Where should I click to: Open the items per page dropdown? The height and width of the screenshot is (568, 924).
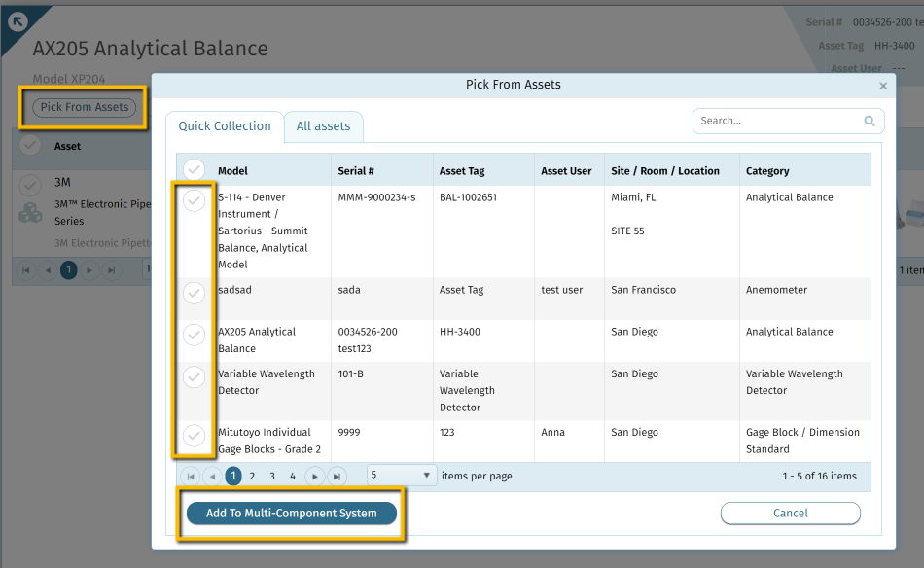[x=402, y=475]
